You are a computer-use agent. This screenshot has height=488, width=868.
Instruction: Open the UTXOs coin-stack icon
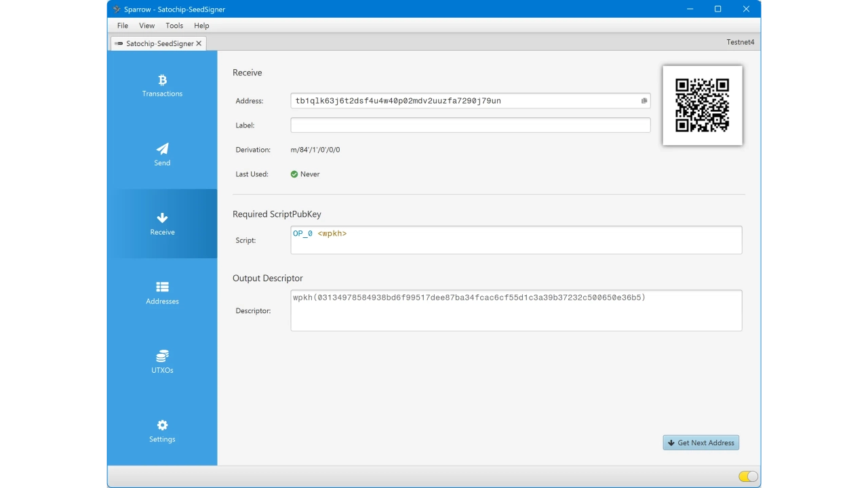pyautogui.click(x=162, y=356)
